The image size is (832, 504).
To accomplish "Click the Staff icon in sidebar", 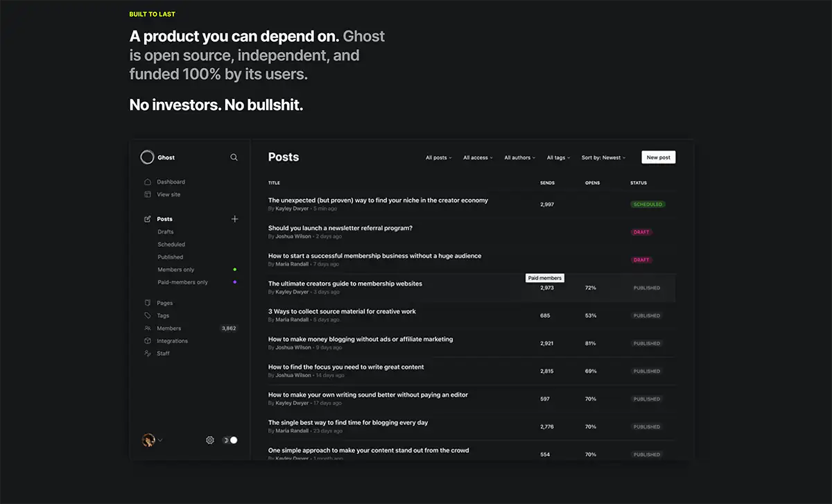I will pyautogui.click(x=147, y=354).
